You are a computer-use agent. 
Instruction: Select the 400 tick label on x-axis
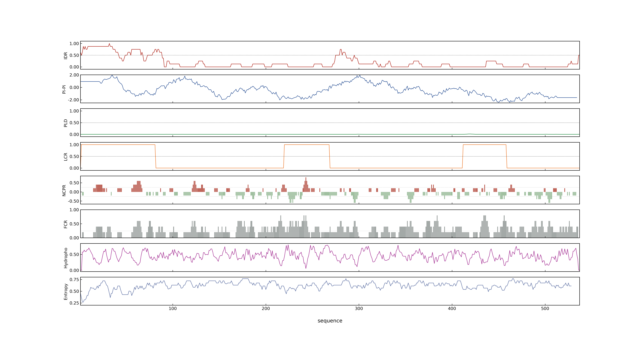click(452, 309)
